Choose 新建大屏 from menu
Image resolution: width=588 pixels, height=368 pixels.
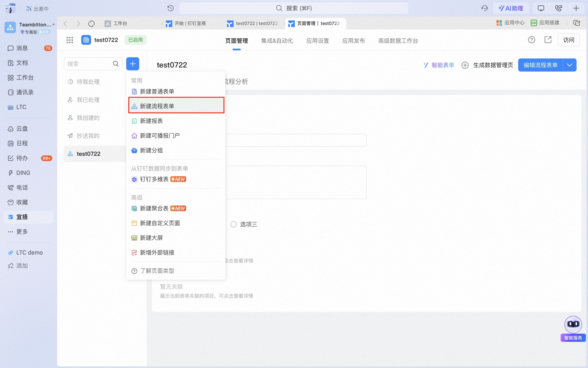pyautogui.click(x=176, y=238)
